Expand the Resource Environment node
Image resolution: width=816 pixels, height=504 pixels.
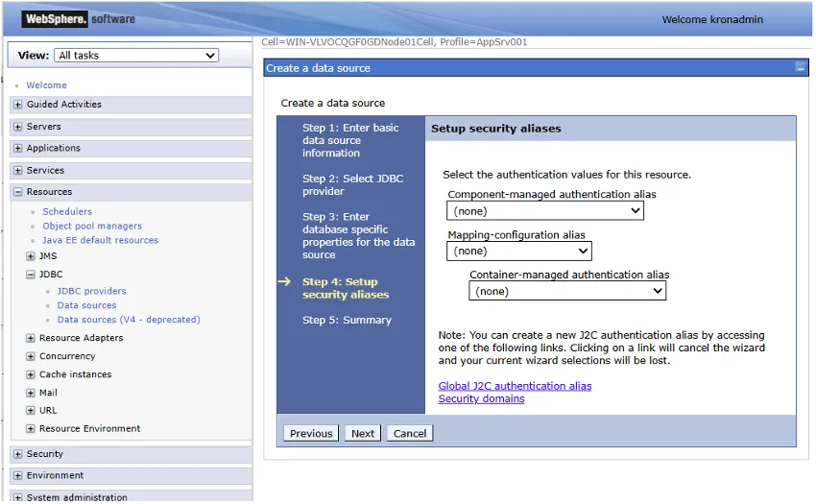31,429
